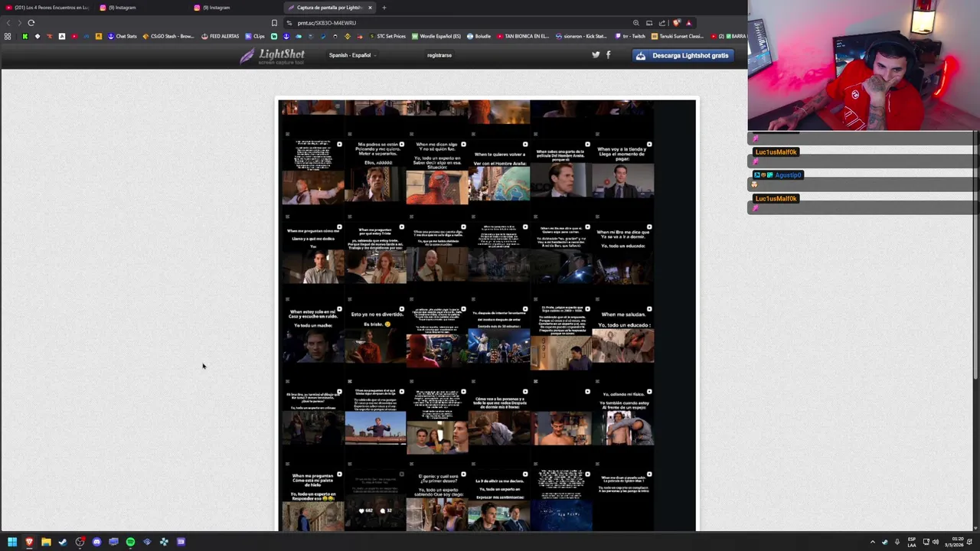980x551 pixels.
Task: Open the CS:GO Stash bookmark
Action: click(168, 36)
